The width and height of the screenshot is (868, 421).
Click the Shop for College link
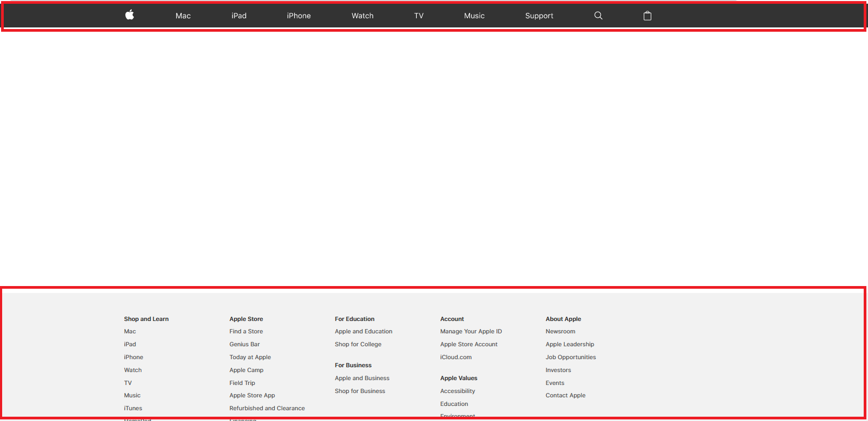(x=358, y=345)
